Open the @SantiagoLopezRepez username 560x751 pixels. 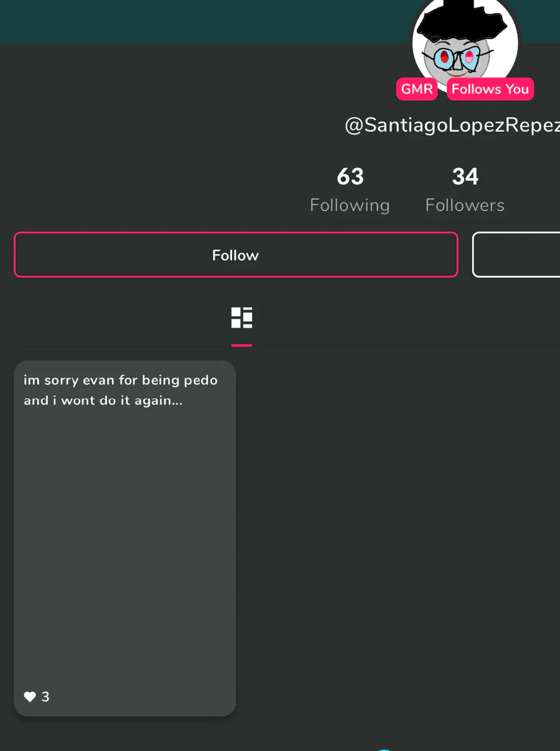(452, 126)
